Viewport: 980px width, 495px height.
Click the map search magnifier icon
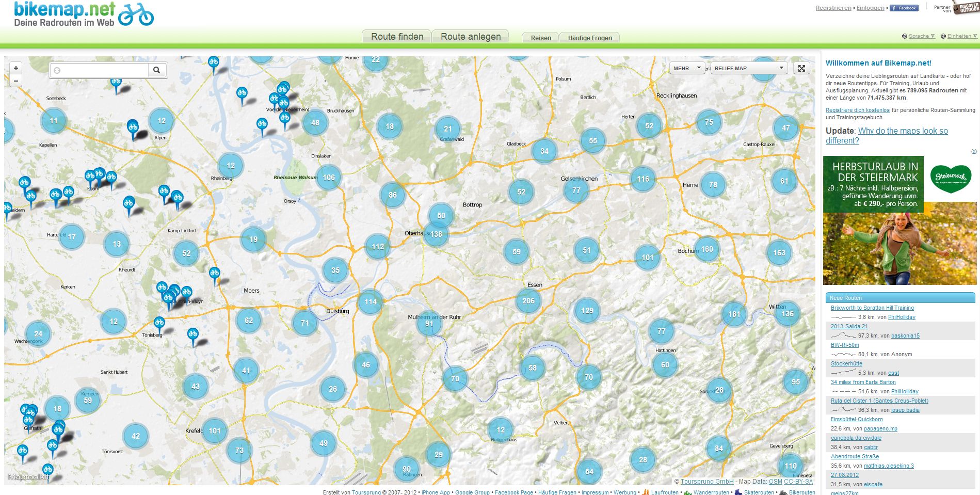click(157, 70)
